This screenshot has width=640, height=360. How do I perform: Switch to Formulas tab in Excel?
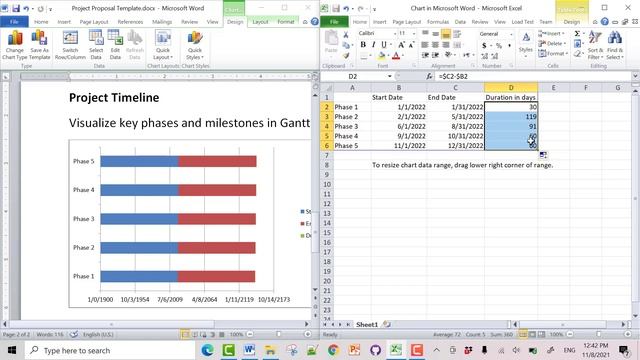(x=438, y=22)
